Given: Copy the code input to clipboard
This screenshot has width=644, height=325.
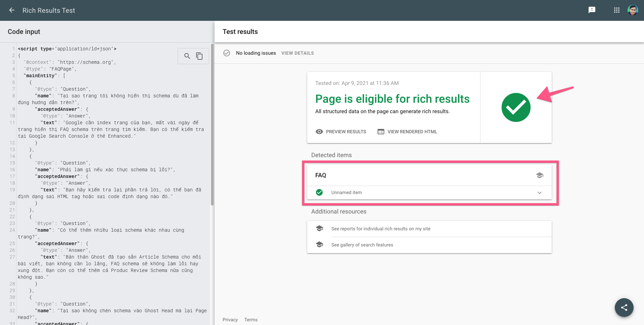Looking at the screenshot, I should click(x=199, y=56).
